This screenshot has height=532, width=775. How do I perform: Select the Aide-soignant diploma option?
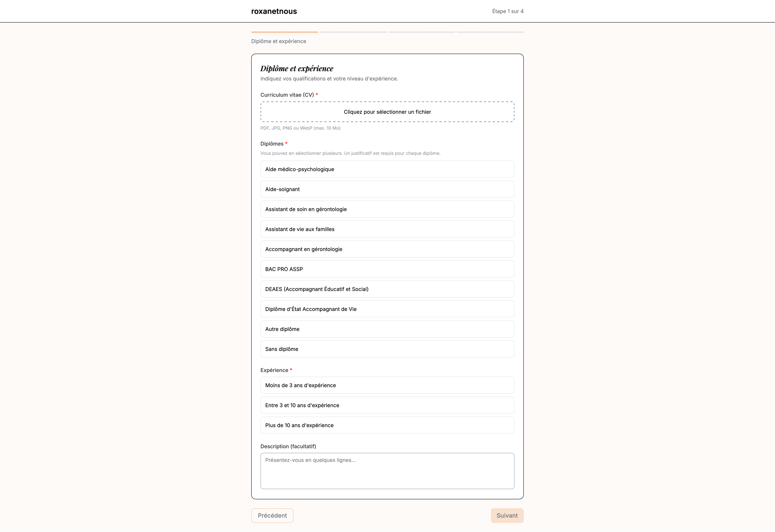pyautogui.click(x=387, y=189)
